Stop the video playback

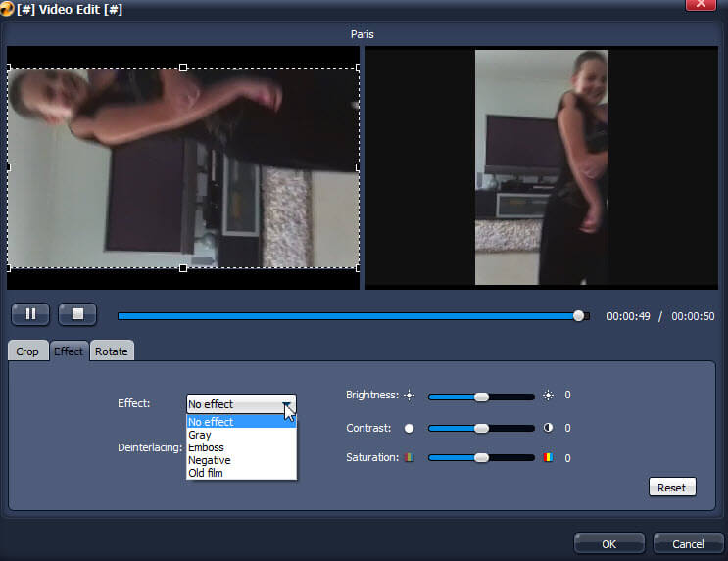point(77,314)
